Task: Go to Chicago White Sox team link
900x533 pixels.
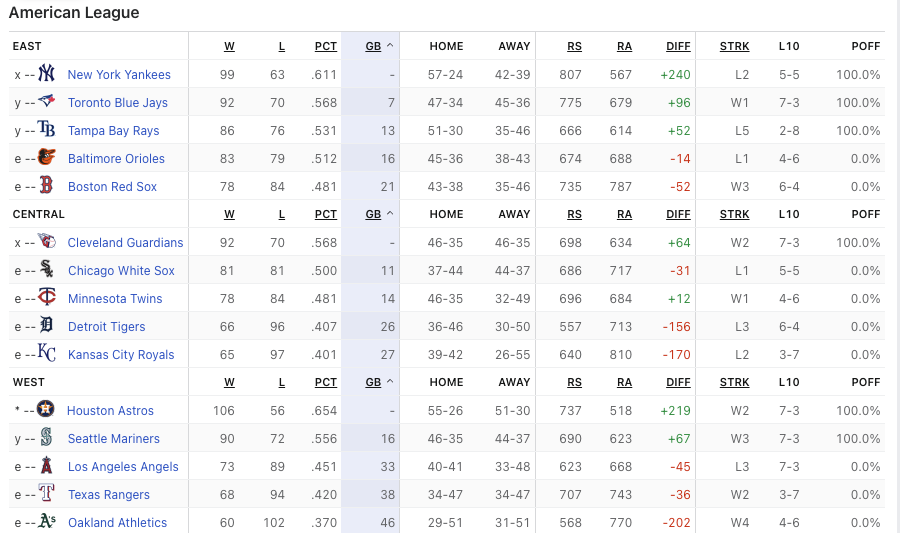Action: point(121,271)
